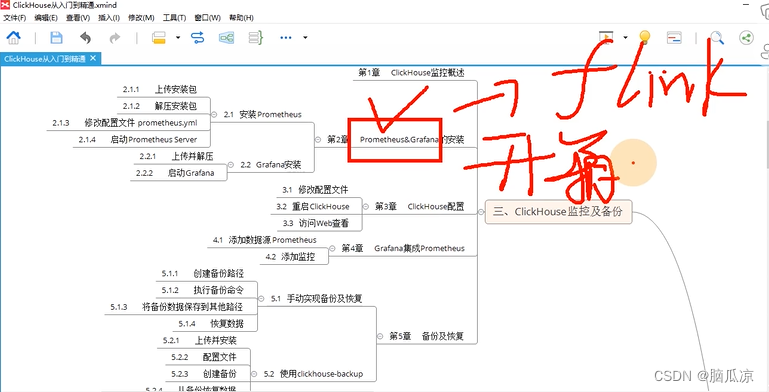This screenshot has height=392, width=769.
Task: Select the 三、ClickHouse监控及备份 topic
Action: point(558,212)
